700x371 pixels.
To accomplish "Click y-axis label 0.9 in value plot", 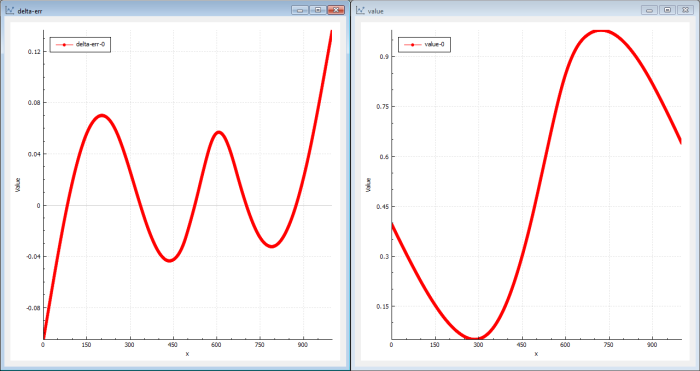I will (385, 57).
